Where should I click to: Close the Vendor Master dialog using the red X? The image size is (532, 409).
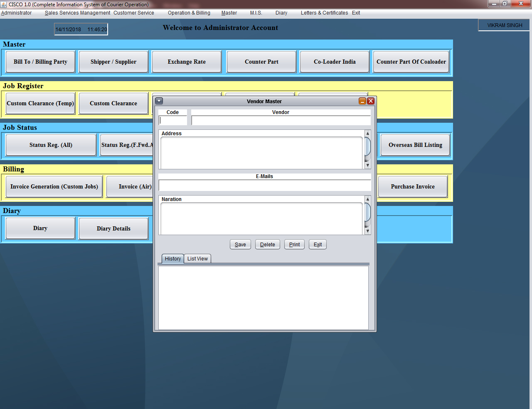(x=371, y=101)
